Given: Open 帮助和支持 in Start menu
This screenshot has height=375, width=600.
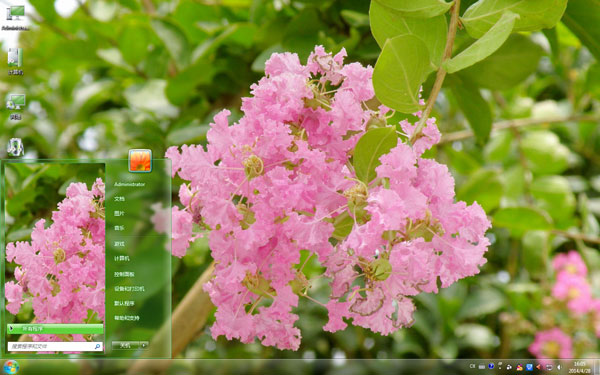Looking at the screenshot, I should (x=126, y=318).
